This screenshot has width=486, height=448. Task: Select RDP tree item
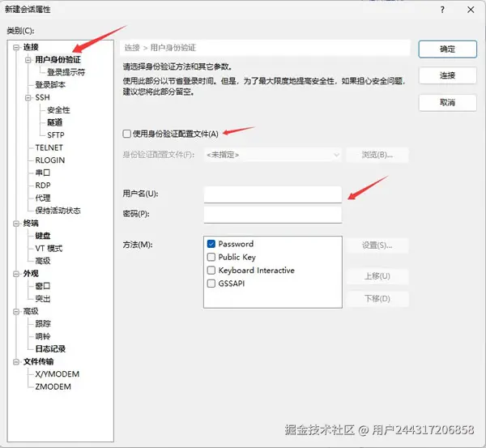click(x=43, y=186)
